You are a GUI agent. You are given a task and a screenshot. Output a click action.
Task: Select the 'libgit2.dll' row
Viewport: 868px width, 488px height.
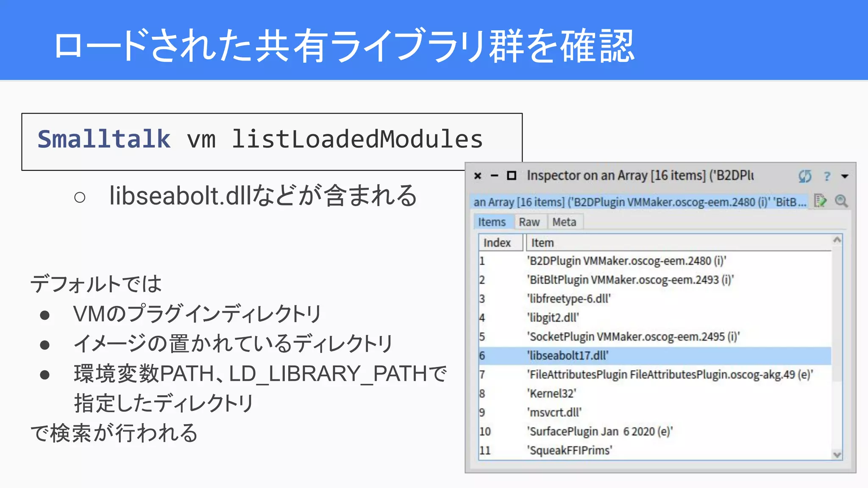click(655, 318)
